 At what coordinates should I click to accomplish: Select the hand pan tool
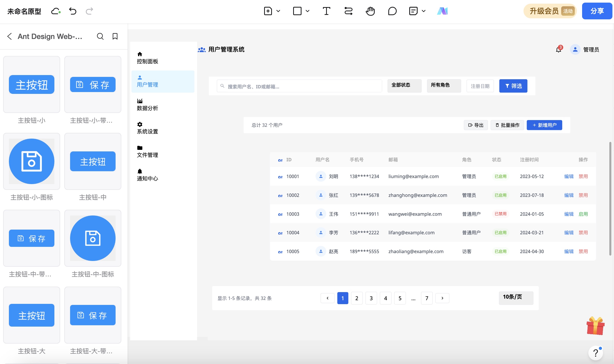pos(370,11)
